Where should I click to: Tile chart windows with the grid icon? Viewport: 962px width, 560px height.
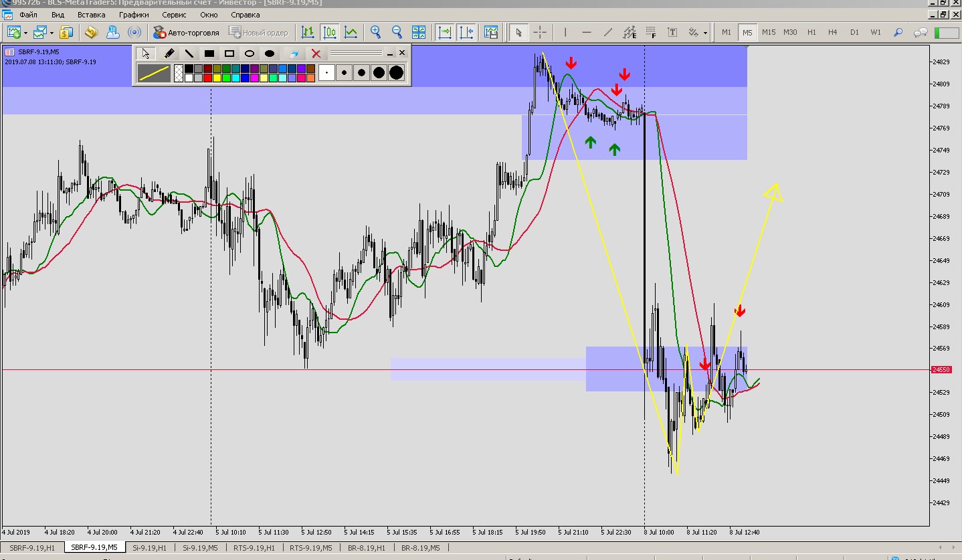[419, 32]
